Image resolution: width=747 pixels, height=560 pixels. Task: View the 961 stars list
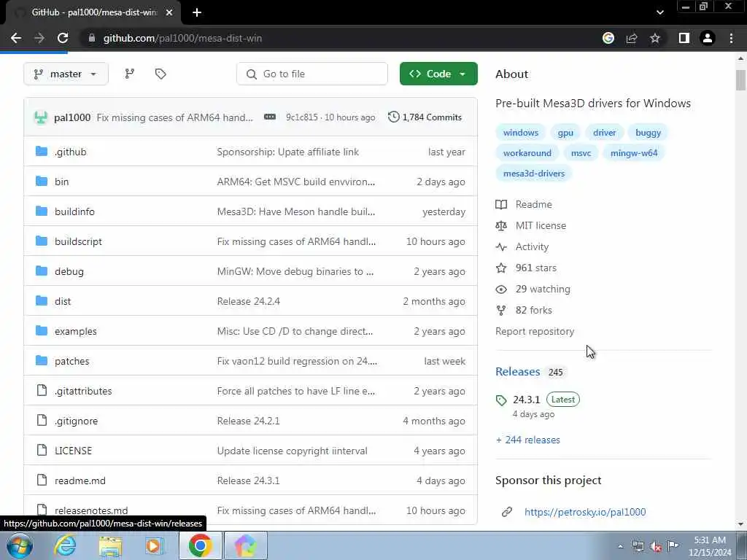click(526, 268)
